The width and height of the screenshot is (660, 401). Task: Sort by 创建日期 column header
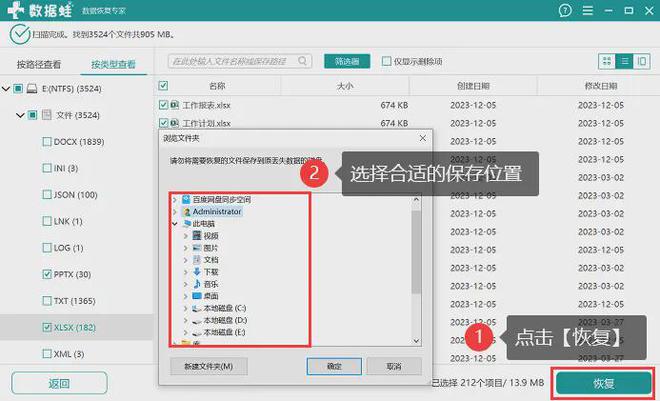tap(473, 86)
